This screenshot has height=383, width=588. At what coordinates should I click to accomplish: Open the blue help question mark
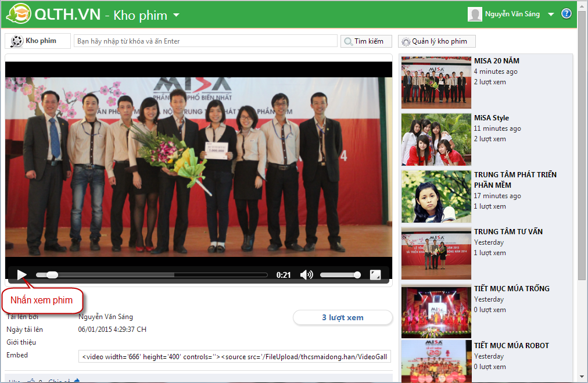(x=567, y=13)
